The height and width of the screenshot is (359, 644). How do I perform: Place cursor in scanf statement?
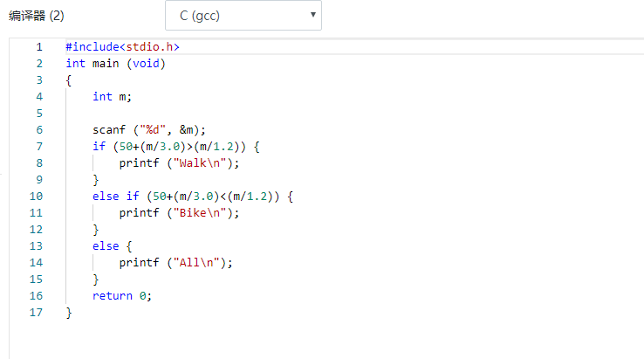[148, 130]
